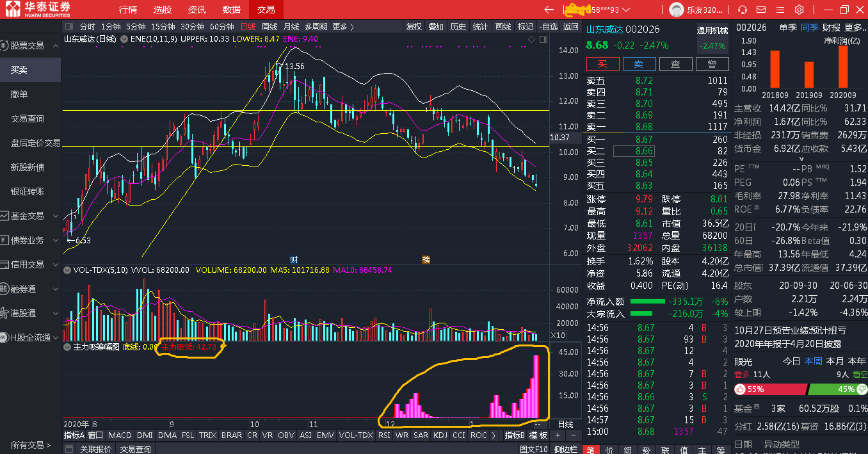
Task: Click the user avatar icon
Action: coord(676,10)
